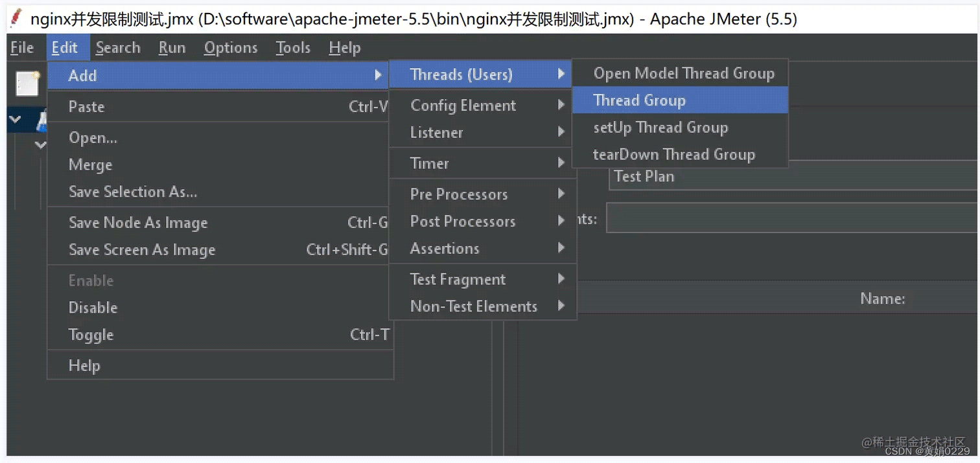Open the Run menu in menu bar
This screenshot has height=463, width=980.
pyautogui.click(x=172, y=48)
